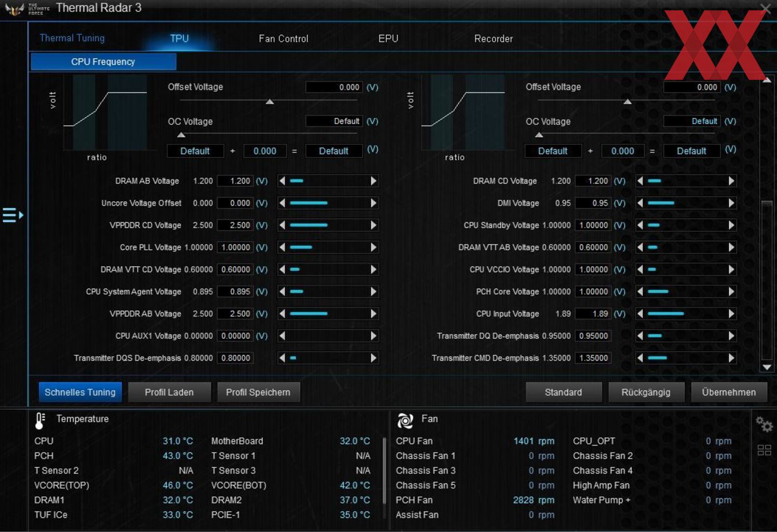Increase VPPDDR CD Voltage with right arrow
The image size is (777, 532).
pyautogui.click(x=374, y=225)
